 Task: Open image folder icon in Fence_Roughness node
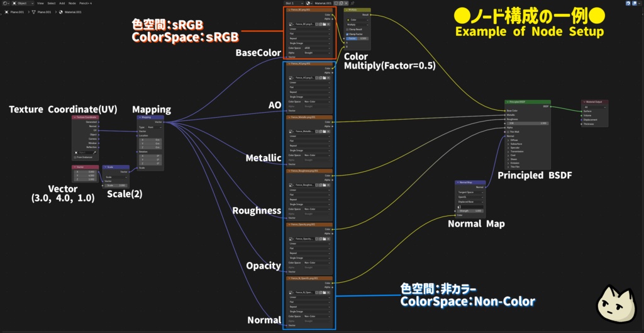[325, 185]
